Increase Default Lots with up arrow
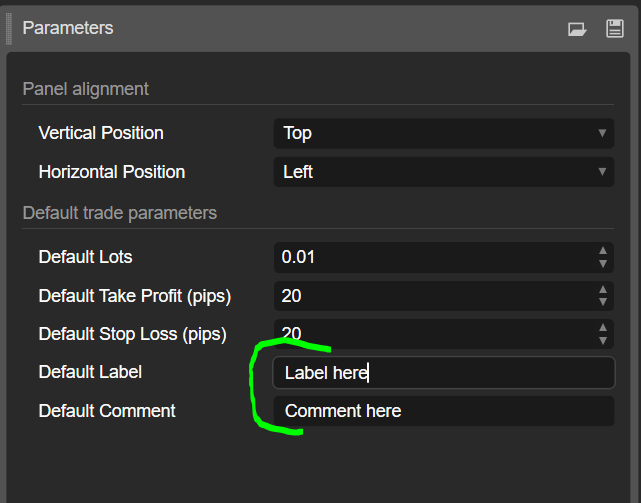 coord(603,251)
